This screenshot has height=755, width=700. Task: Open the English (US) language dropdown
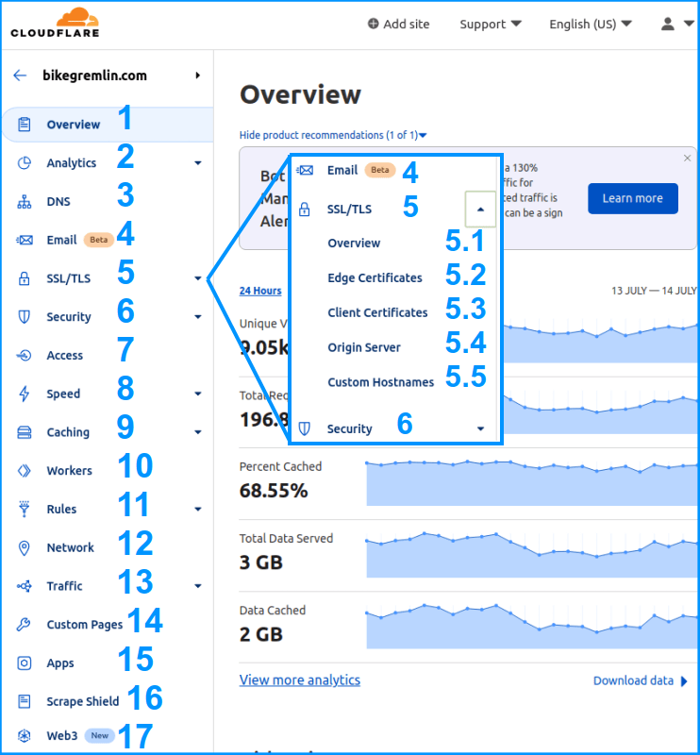pyautogui.click(x=591, y=25)
